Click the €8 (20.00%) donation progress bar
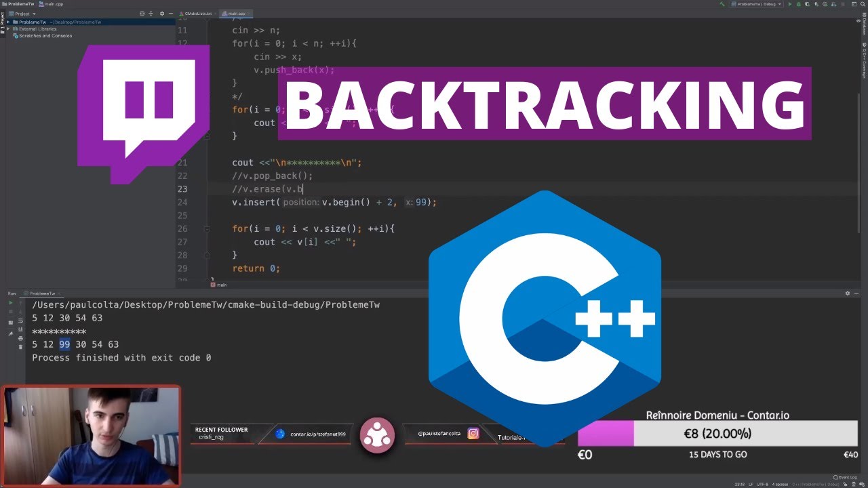 (x=717, y=434)
